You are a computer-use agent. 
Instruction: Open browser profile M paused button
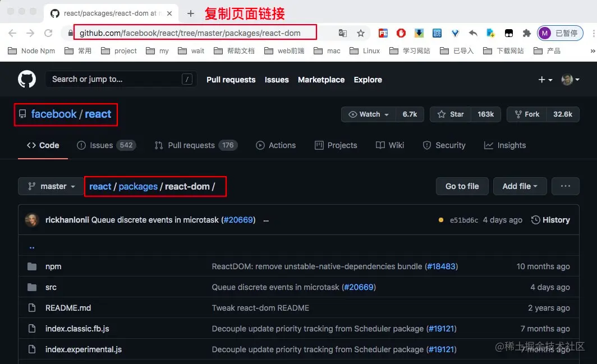click(x=560, y=33)
